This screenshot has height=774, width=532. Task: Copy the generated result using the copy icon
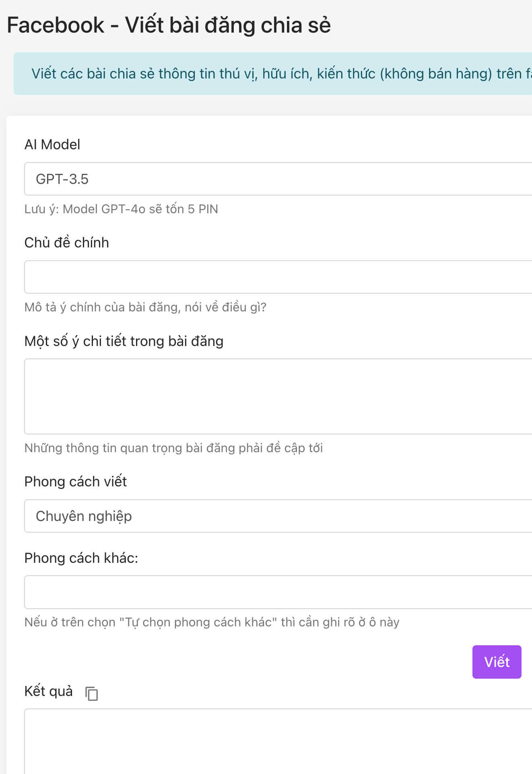pos(91,691)
